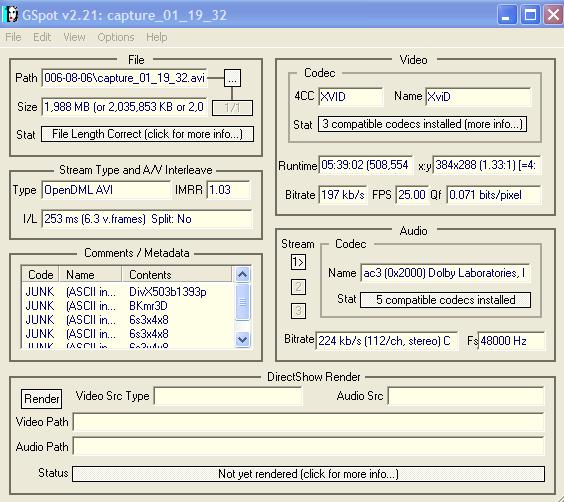Click the Type field showing OpenDML AVI
The image size is (564, 502).
tap(106, 190)
